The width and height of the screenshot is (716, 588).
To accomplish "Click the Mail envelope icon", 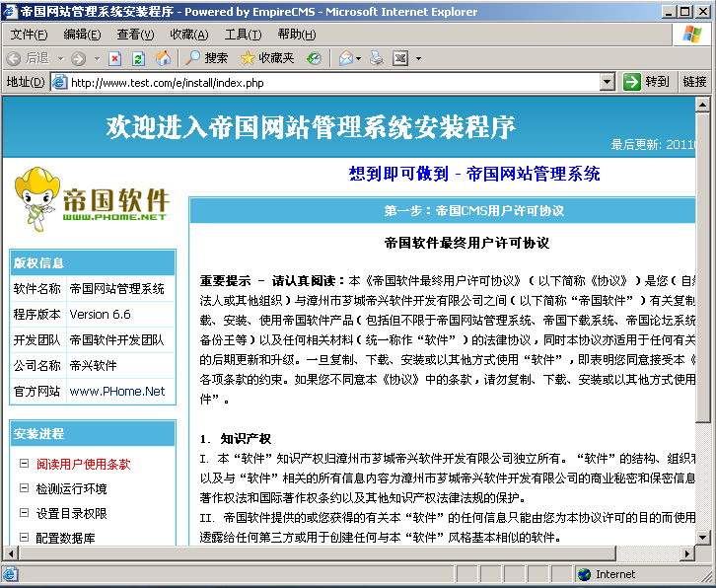I will [345, 58].
